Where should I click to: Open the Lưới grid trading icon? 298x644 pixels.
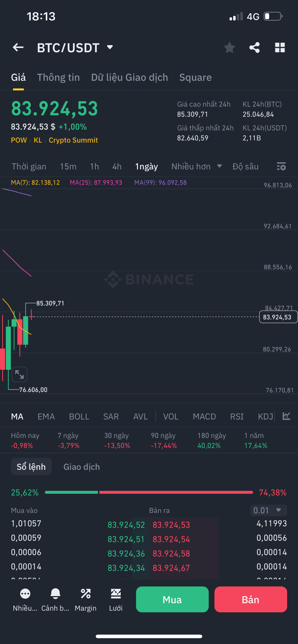click(x=116, y=593)
